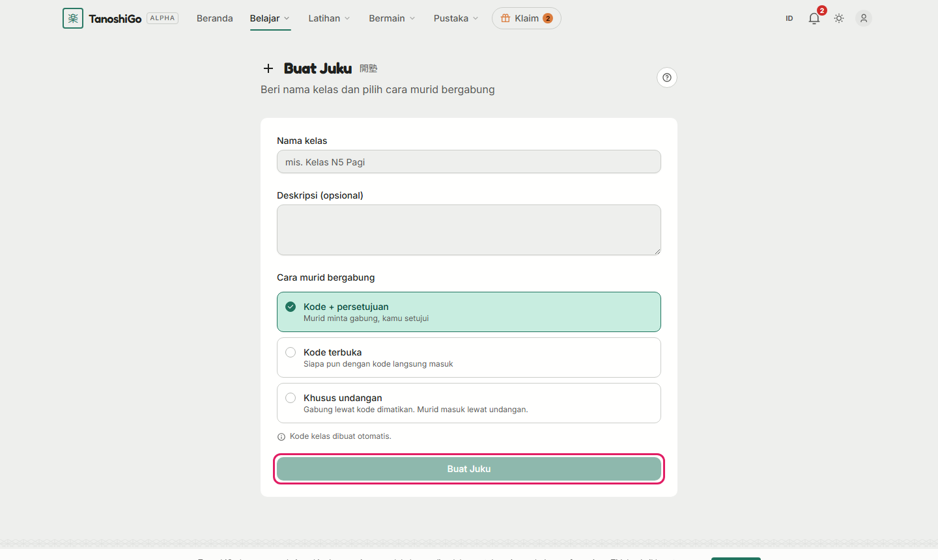938x560 pixels.
Task: Expand the Bermain menu
Action: click(391, 18)
